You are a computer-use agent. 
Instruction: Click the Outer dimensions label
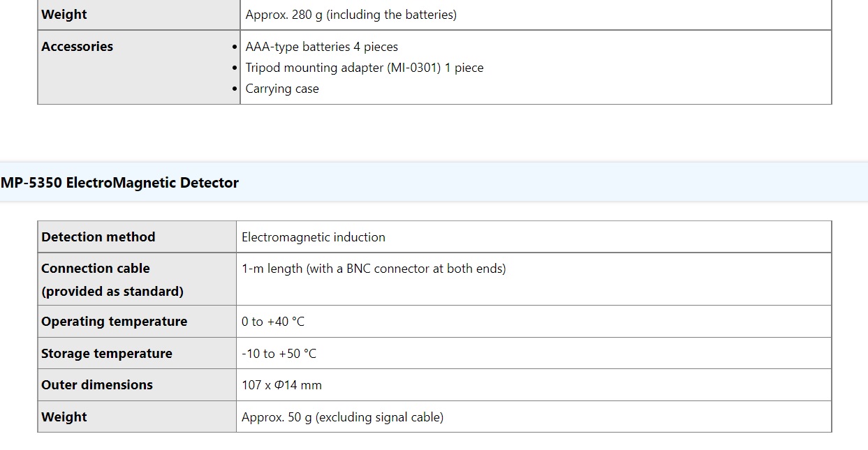click(97, 385)
